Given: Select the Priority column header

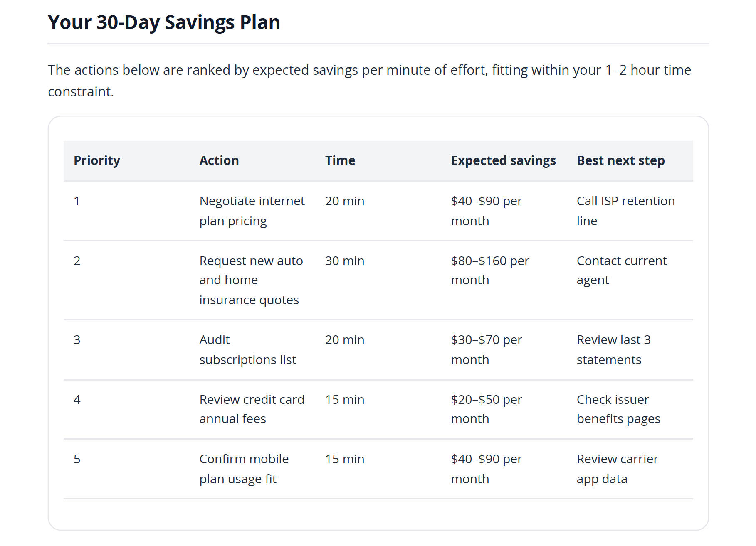Looking at the screenshot, I should 96,160.
